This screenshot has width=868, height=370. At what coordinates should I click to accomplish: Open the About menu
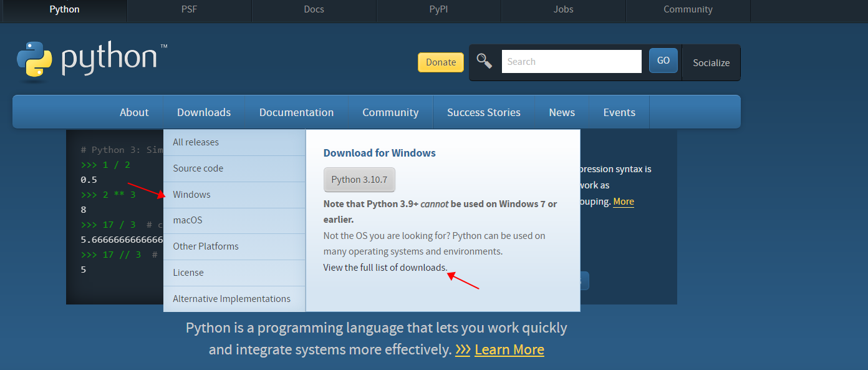click(x=134, y=112)
